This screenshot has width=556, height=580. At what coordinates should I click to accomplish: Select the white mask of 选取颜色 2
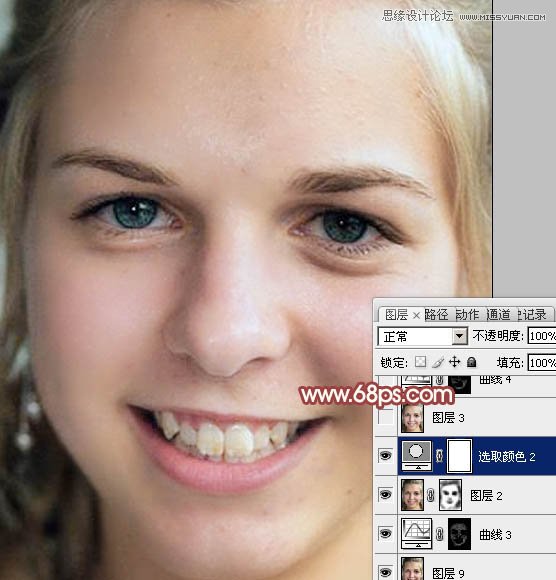[459, 456]
